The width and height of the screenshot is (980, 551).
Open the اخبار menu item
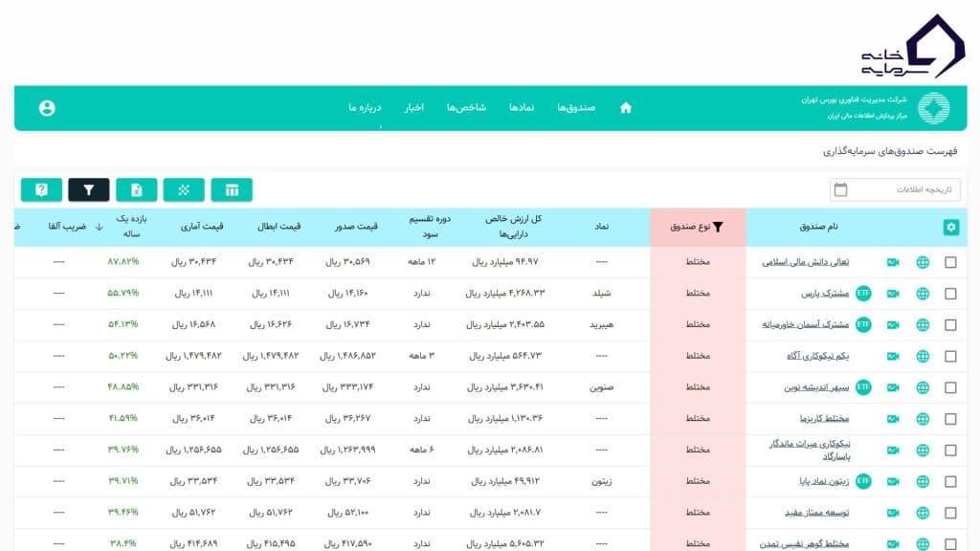tap(413, 107)
